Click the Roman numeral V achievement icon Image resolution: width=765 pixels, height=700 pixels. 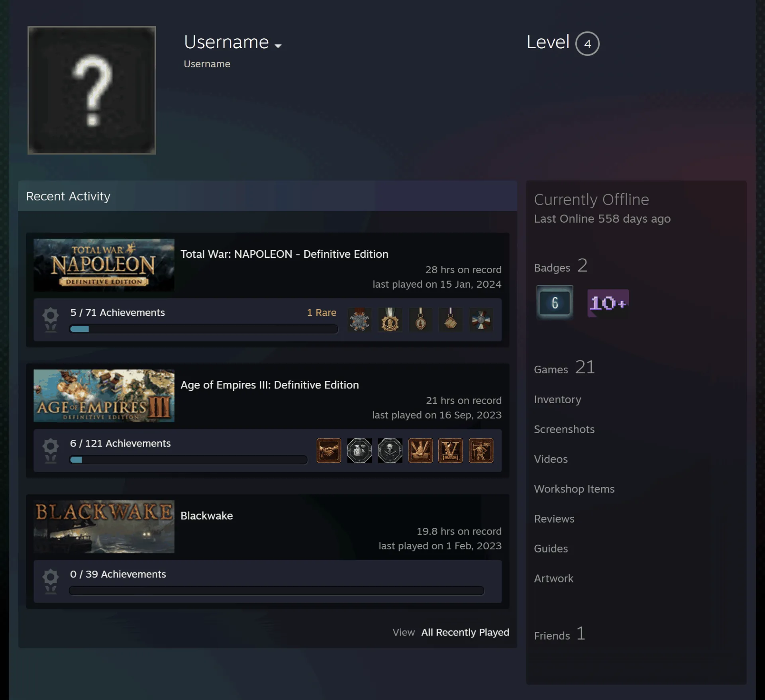[x=451, y=450]
